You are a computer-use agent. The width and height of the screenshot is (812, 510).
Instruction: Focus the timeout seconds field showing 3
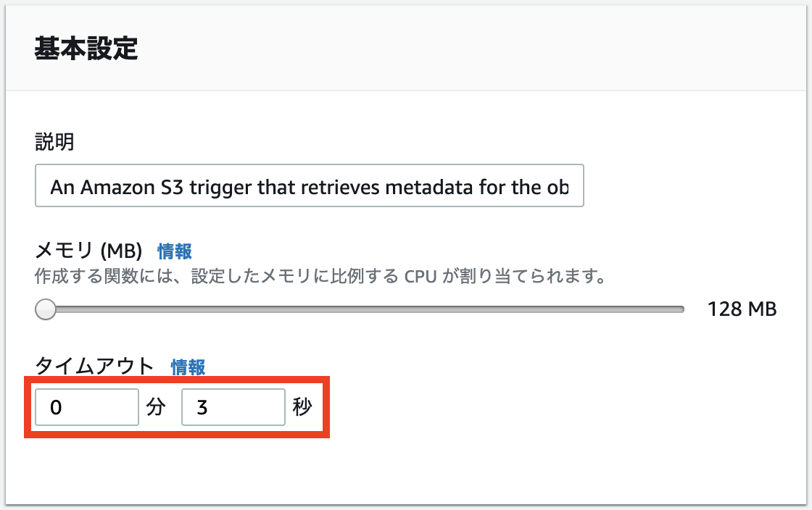tap(233, 407)
